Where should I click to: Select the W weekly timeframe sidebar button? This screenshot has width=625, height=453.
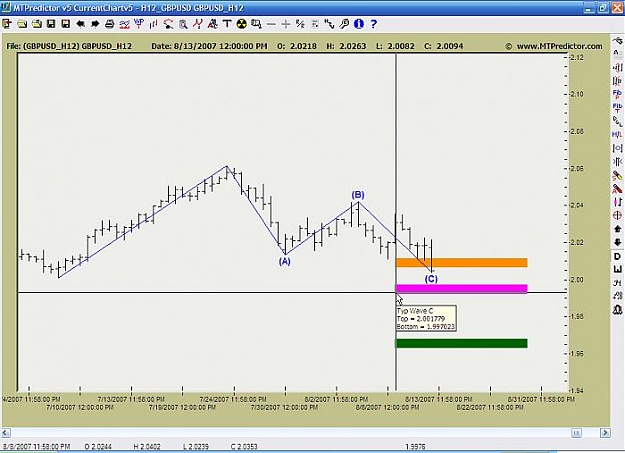point(617,270)
